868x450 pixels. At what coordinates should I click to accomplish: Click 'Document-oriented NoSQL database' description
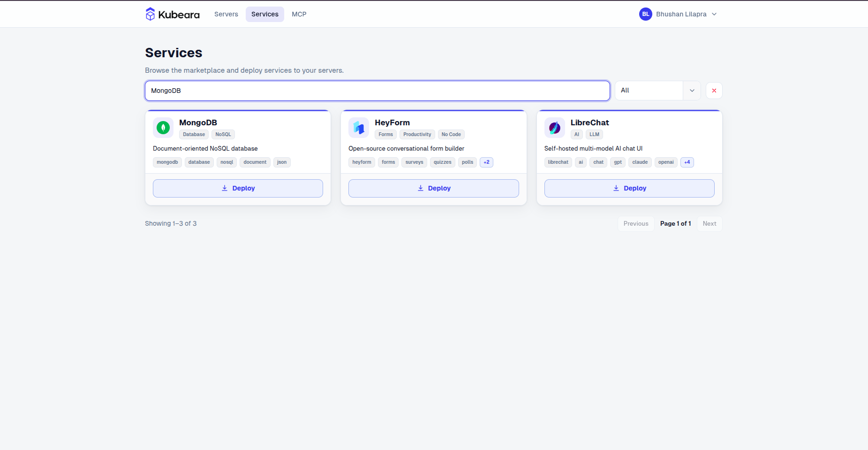tap(205, 149)
